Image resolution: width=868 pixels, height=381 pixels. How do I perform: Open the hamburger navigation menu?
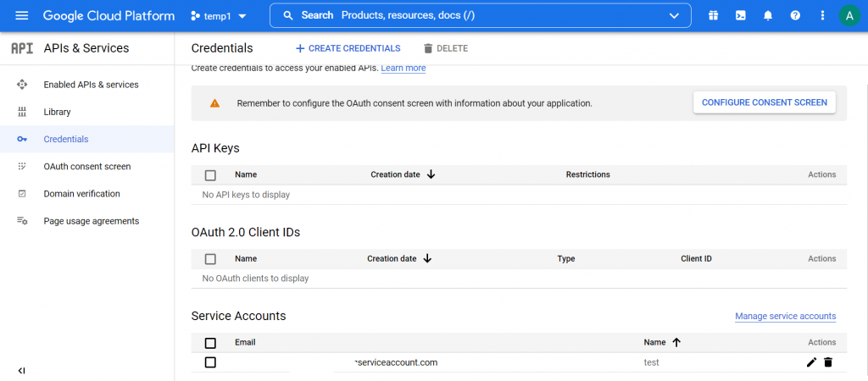pyautogui.click(x=21, y=15)
